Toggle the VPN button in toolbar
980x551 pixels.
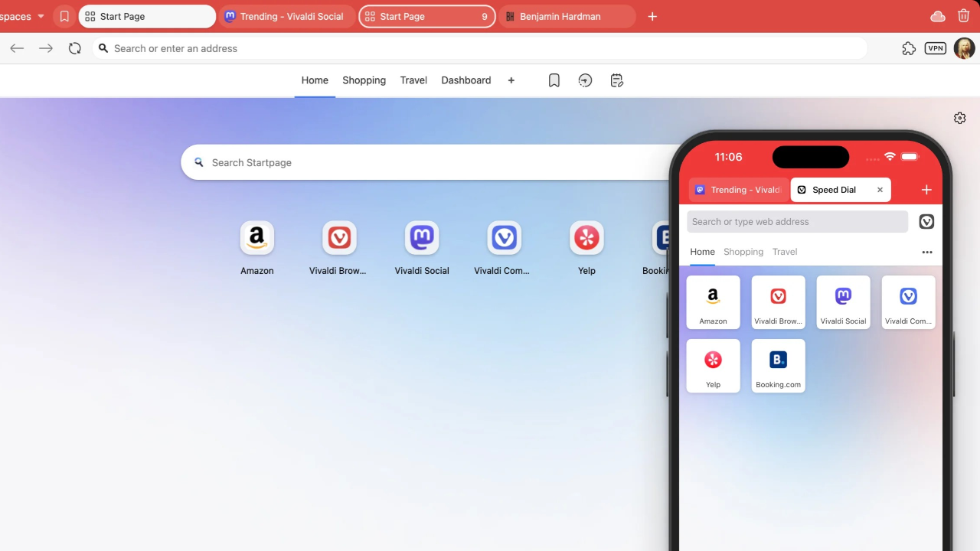pos(935,48)
